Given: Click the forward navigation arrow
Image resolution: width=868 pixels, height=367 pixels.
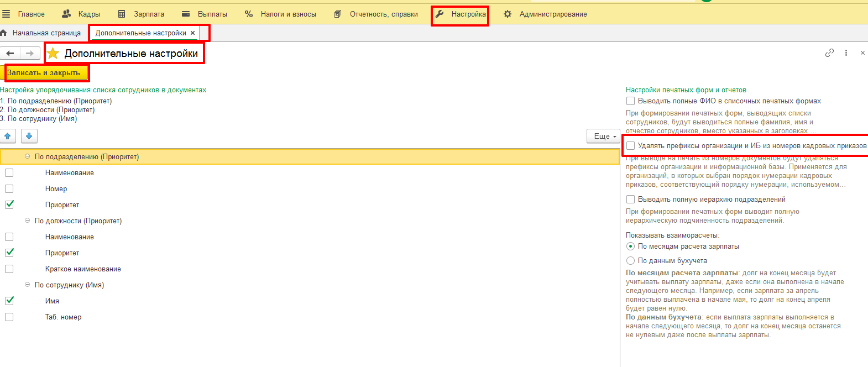Looking at the screenshot, I should point(30,54).
